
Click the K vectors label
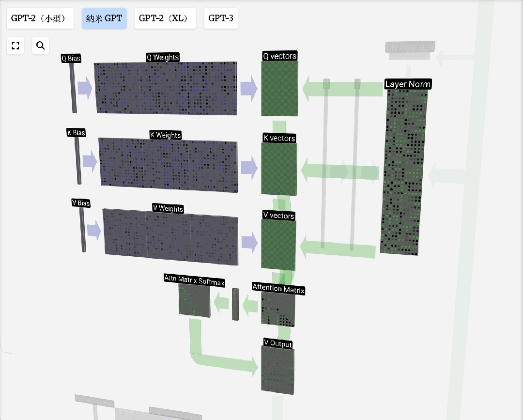pos(279,138)
